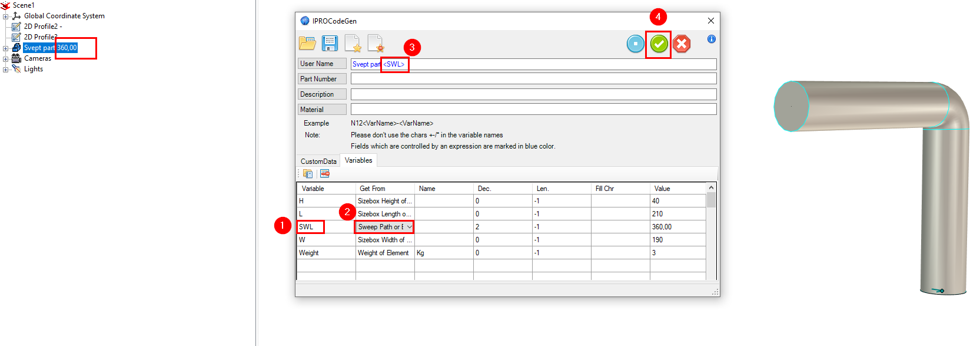This screenshot has height=346, width=980.
Task: Expand the Global Coordinate System node
Action: click(6, 17)
